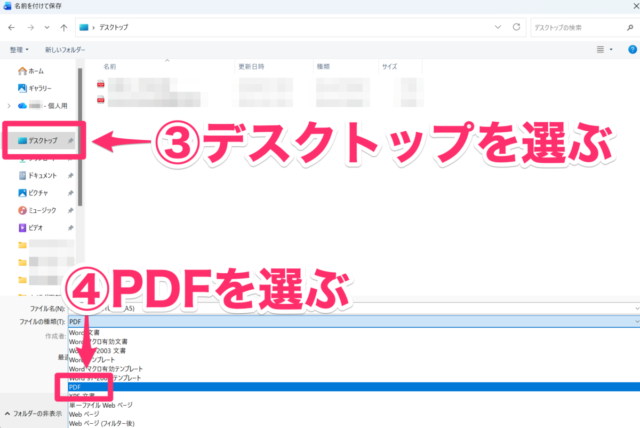Select ギャラリー in the navigation pane
This screenshot has height=428, width=640.
[36, 88]
